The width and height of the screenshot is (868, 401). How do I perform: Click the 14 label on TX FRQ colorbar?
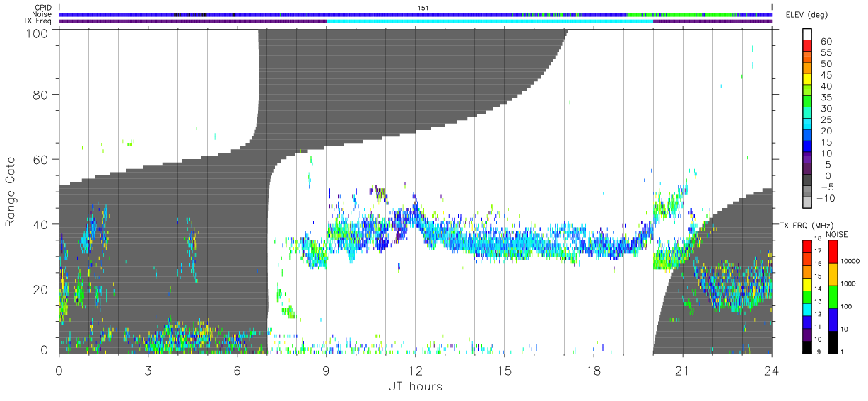[x=818, y=289]
